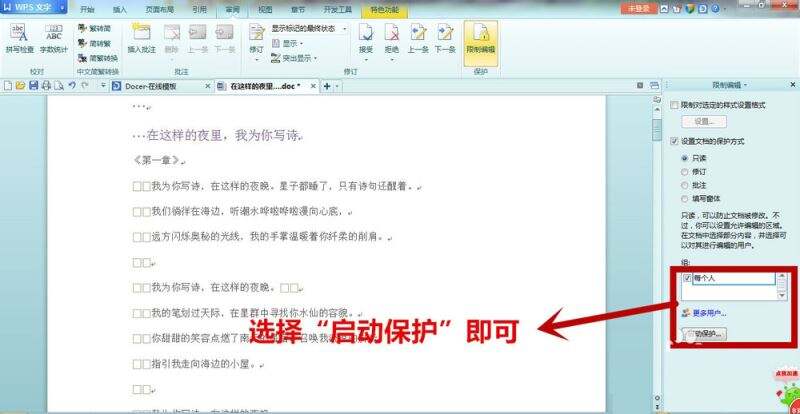This screenshot has height=414, width=800.
Task: Open the dropdown arrow beside the new tab plus
Action: pos(338,86)
